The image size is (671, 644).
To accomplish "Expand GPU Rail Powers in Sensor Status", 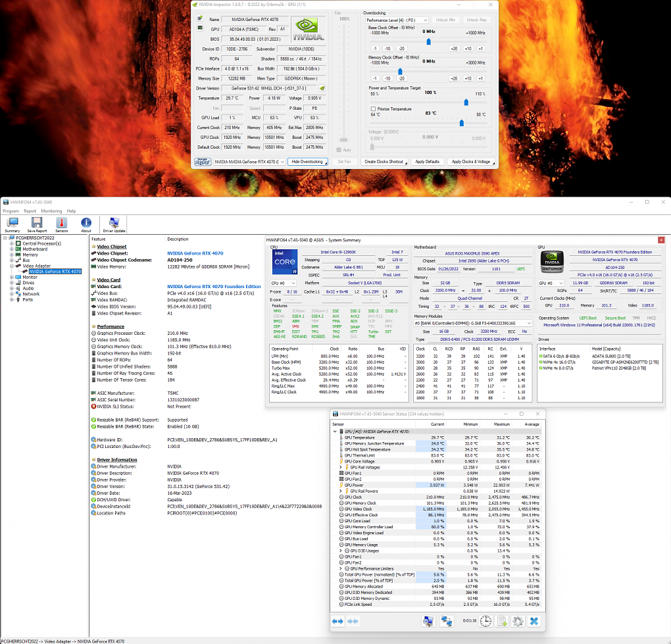I will [341, 491].
